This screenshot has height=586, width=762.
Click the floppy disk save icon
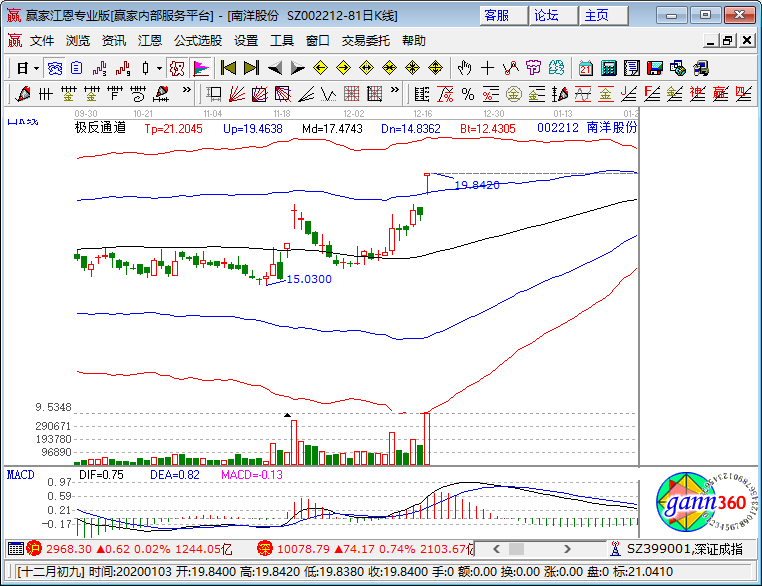pyautogui.click(x=655, y=68)
